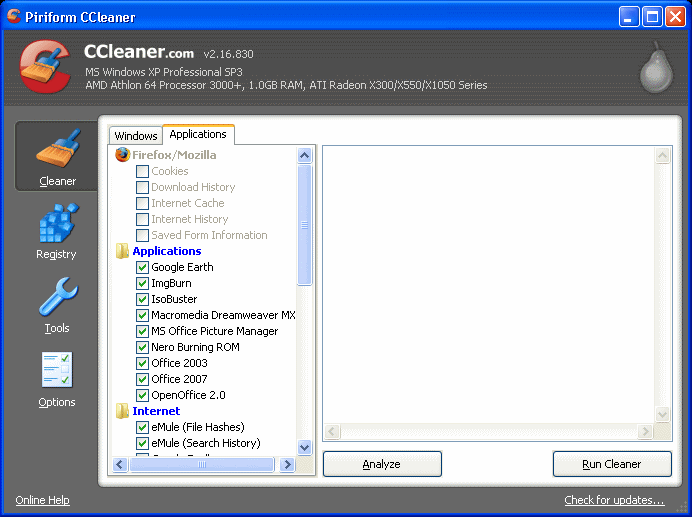692x517 pixels.
Task: Click the results pane scroll left arrow
Action: point(332,431)
